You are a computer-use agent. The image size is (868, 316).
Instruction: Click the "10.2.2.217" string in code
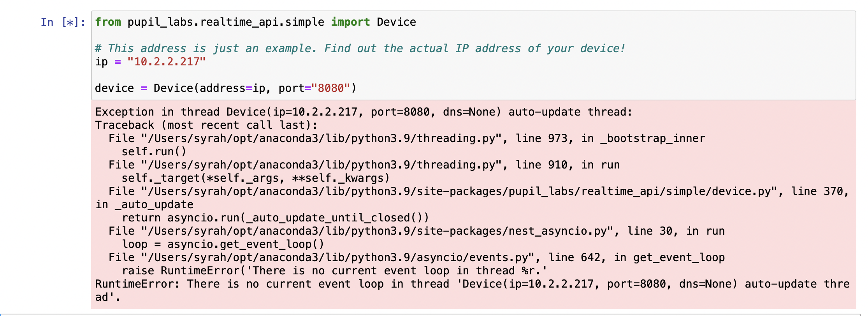coord(167,62)
